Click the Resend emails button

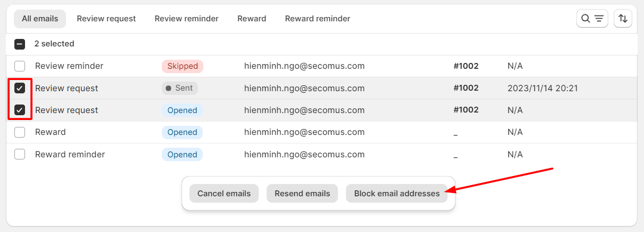(x=302, y=194)
